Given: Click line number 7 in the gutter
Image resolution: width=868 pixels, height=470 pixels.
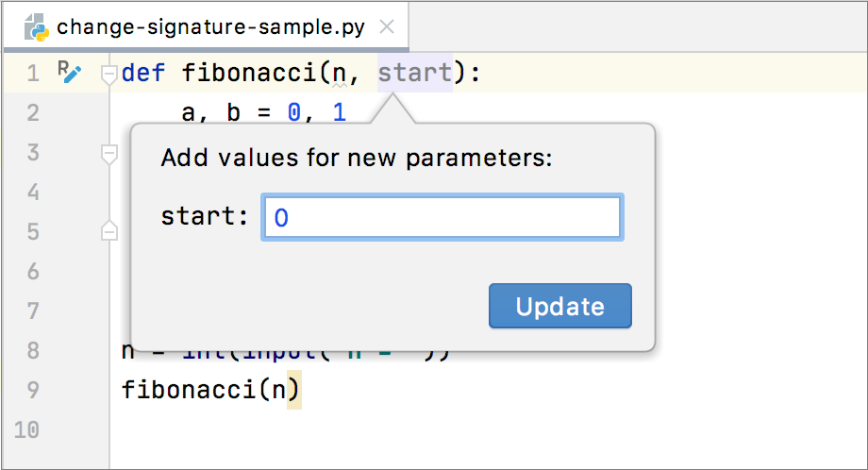Looking at the screenshot, I should tap(33, 311).
